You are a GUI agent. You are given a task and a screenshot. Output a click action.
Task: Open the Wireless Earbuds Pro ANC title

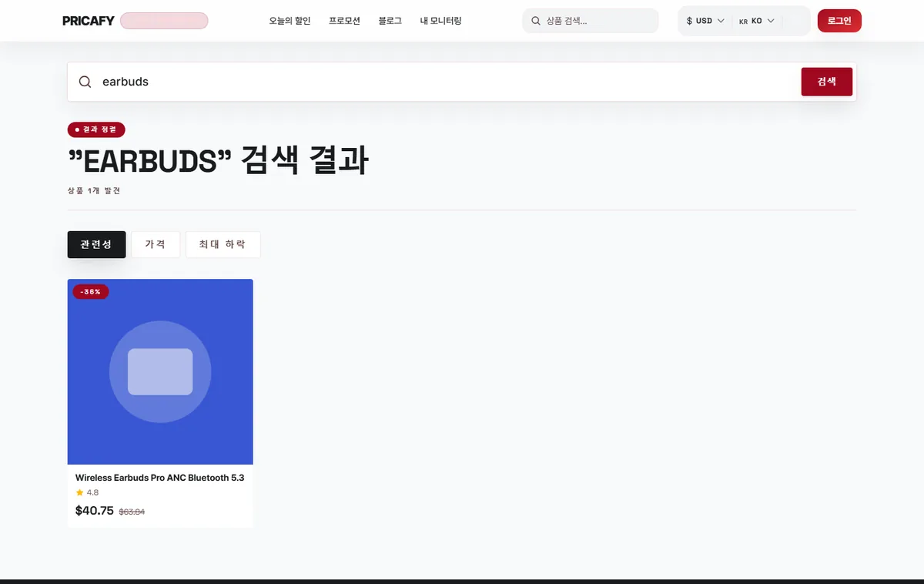159,478
